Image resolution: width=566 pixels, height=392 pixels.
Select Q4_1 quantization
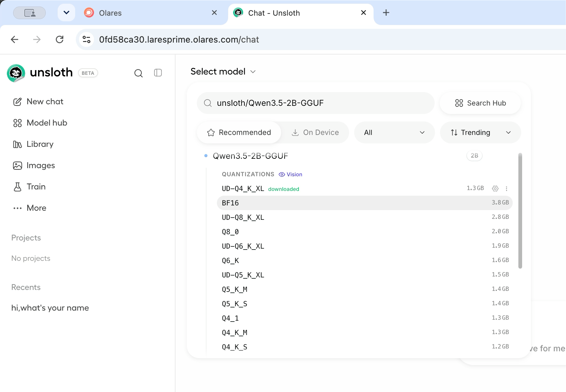click(365, 318)
